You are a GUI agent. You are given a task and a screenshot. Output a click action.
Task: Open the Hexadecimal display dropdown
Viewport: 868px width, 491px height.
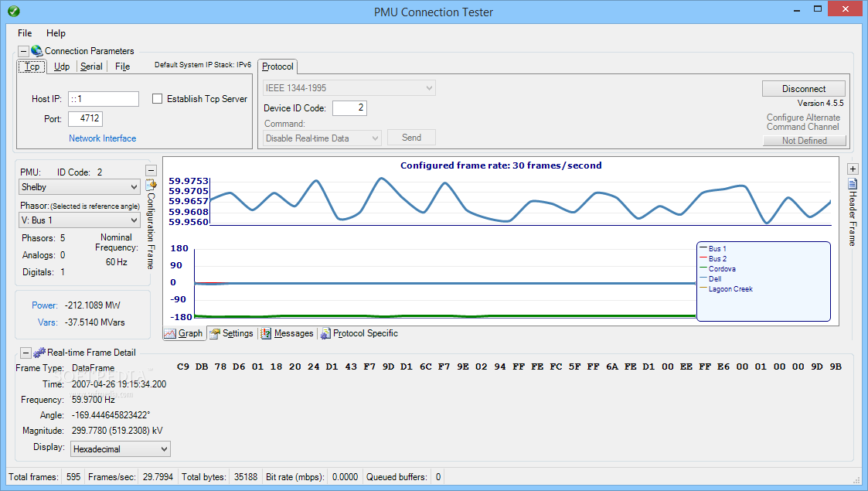pos(120,449)
